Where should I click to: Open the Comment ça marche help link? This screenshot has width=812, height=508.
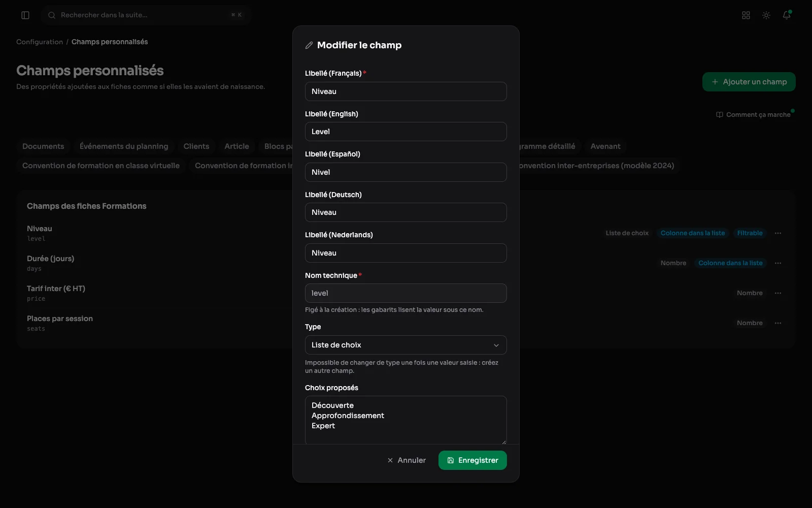[753, 115]
